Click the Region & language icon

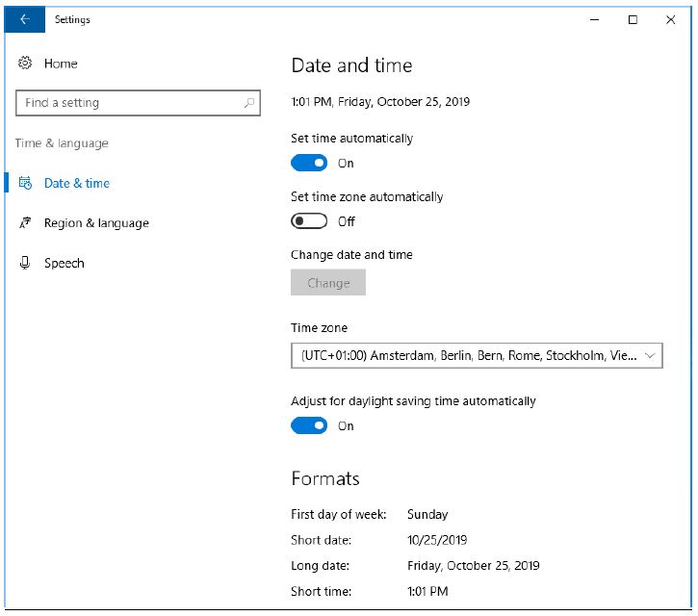click(x=25, y=223)
